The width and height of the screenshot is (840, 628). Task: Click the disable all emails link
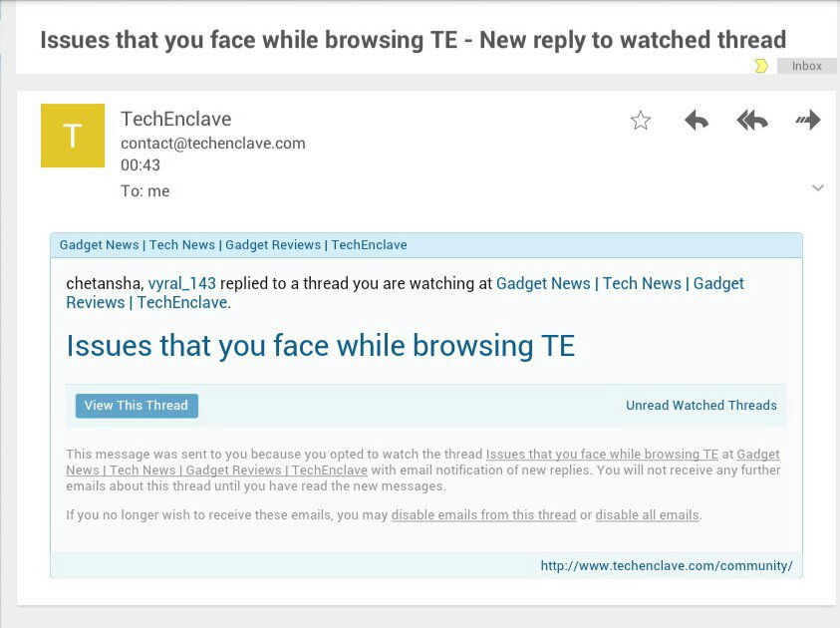pyautogui.click(x=647, y=515)
